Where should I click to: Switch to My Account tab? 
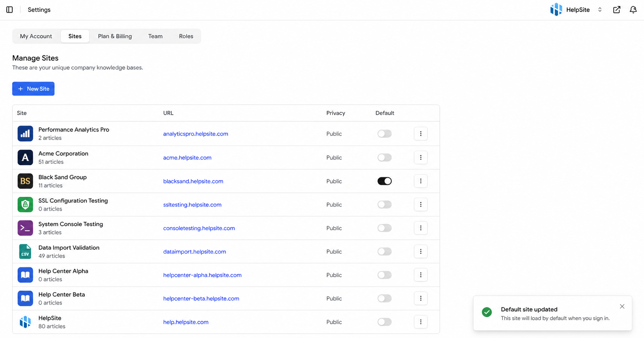click(x=36, y=36)
